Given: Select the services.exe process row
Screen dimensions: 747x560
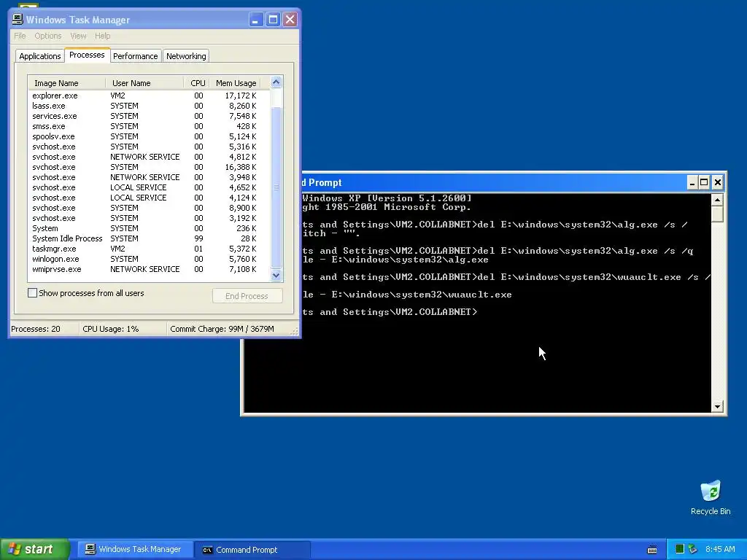Looking at the screenshot, I should [x=149, y=116].
